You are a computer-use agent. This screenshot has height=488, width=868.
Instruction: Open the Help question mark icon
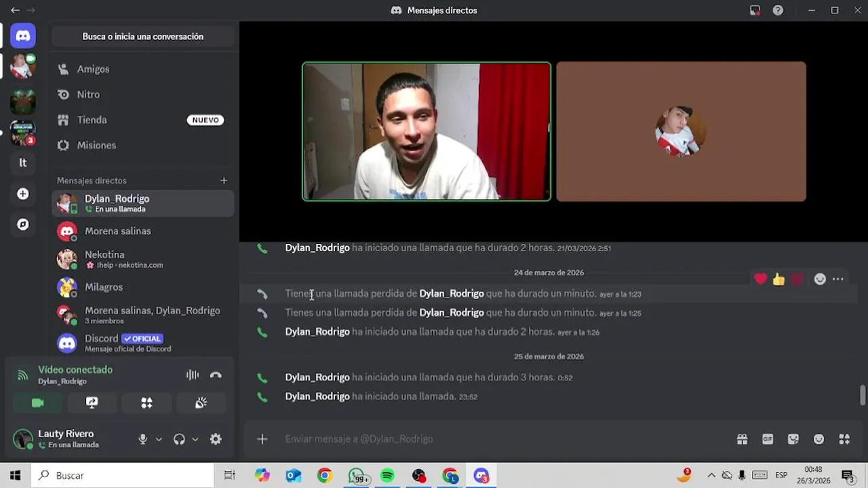click(778, 10)
